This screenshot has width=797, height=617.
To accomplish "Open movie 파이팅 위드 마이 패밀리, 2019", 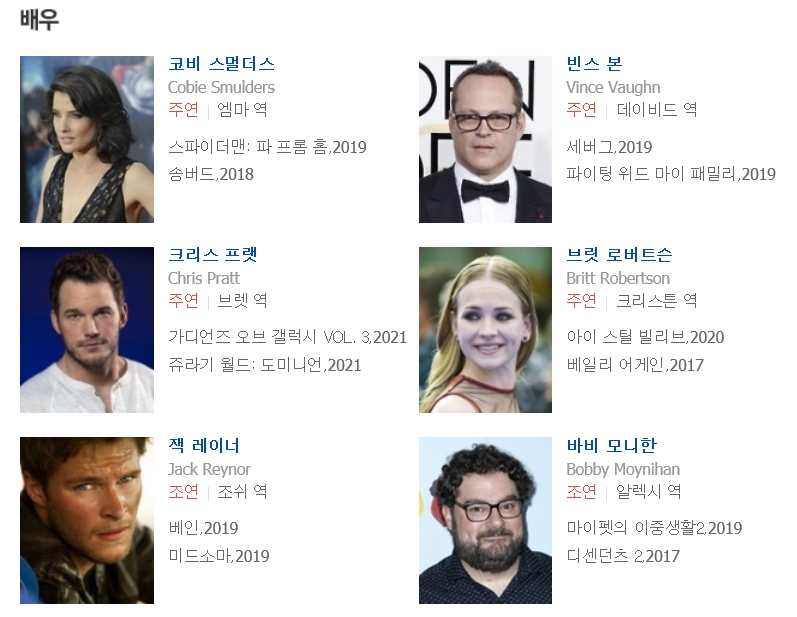I will pyautogui.click(x=671, y=174).
